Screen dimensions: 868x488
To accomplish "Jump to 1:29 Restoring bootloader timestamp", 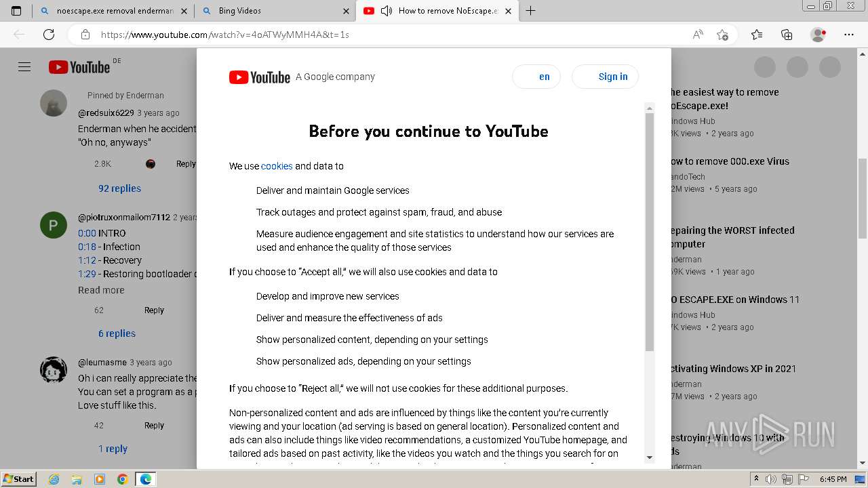I will coord(87,274).
